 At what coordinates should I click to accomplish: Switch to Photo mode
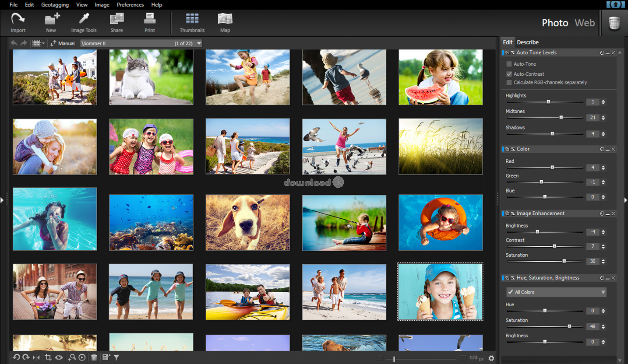555,23
